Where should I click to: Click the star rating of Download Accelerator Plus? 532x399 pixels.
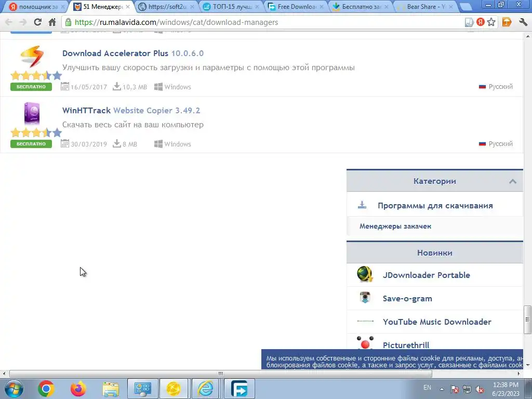tap(36, 75)
